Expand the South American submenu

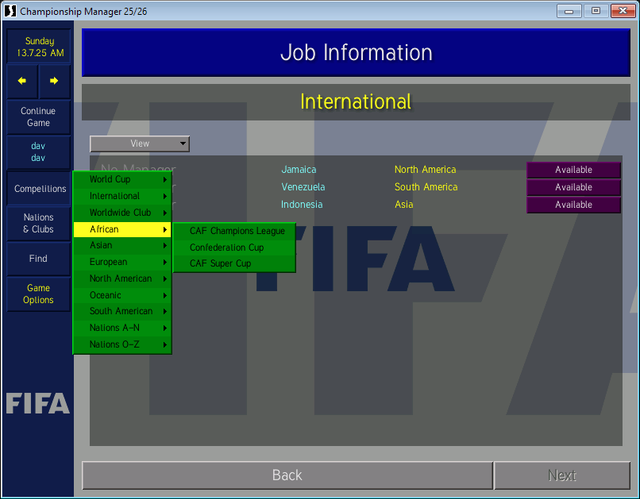point(122,311)
